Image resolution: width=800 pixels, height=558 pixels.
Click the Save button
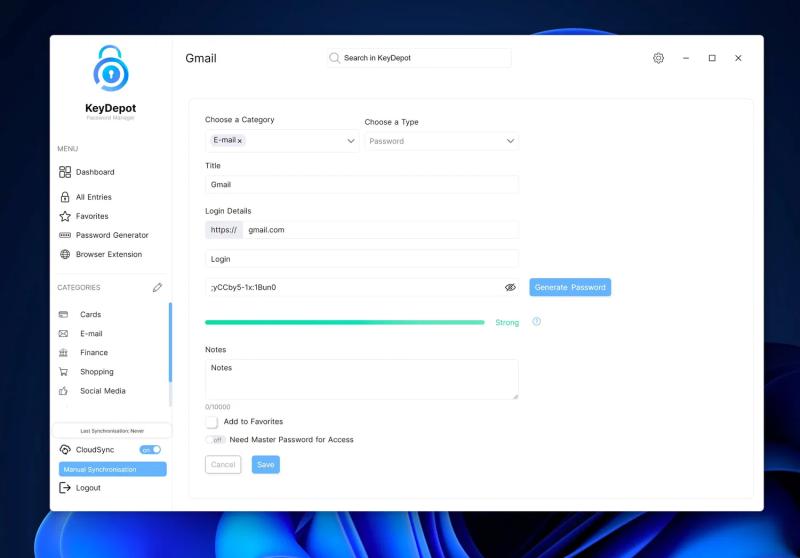coord(265,465)
